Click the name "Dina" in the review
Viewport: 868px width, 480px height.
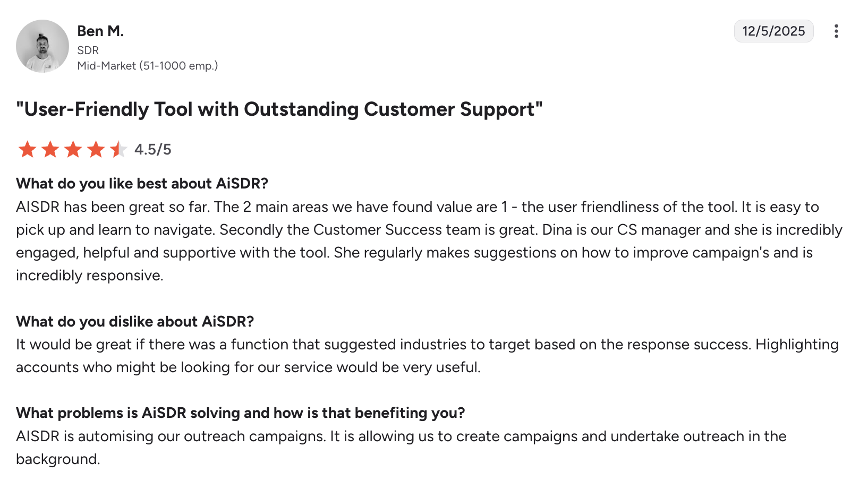click(x=560, y=230)
